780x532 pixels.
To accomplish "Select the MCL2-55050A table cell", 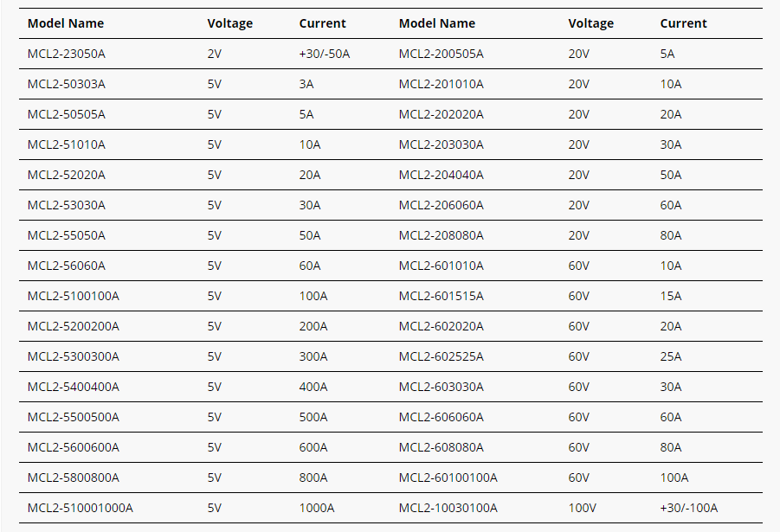I will (x=67, y=235).
